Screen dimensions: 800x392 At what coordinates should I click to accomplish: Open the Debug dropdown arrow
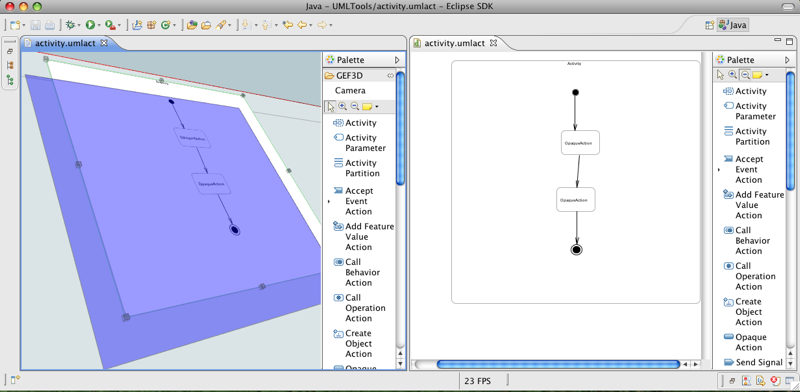point(79,25)
